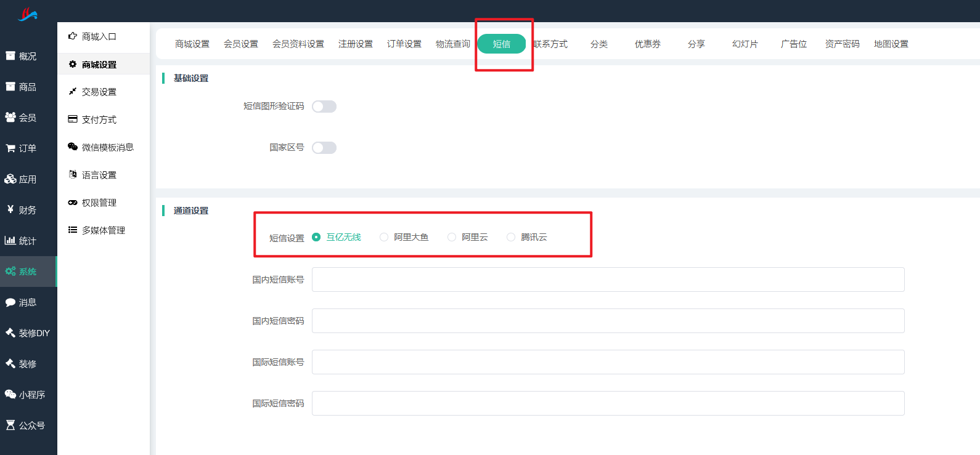Open the 统计 chart icon in sidebar
This screenshot has width=980, height=455.
coord(10,241)
